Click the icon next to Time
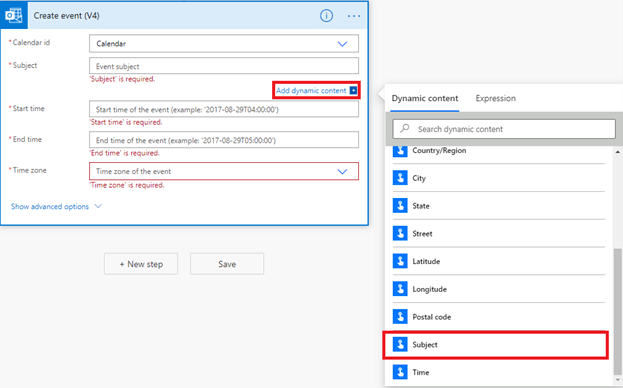The height and width of the screenshot is (388, 623). tap(400, 373)
